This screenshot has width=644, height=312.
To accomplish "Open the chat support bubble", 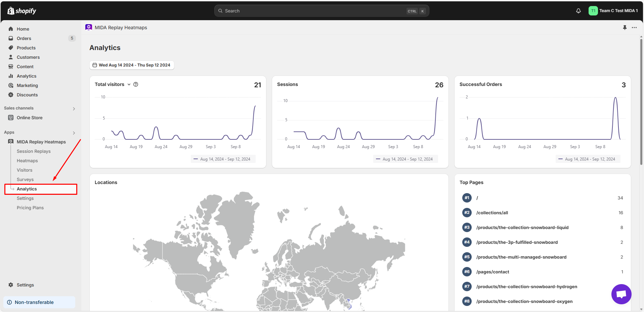I will 621,294.
